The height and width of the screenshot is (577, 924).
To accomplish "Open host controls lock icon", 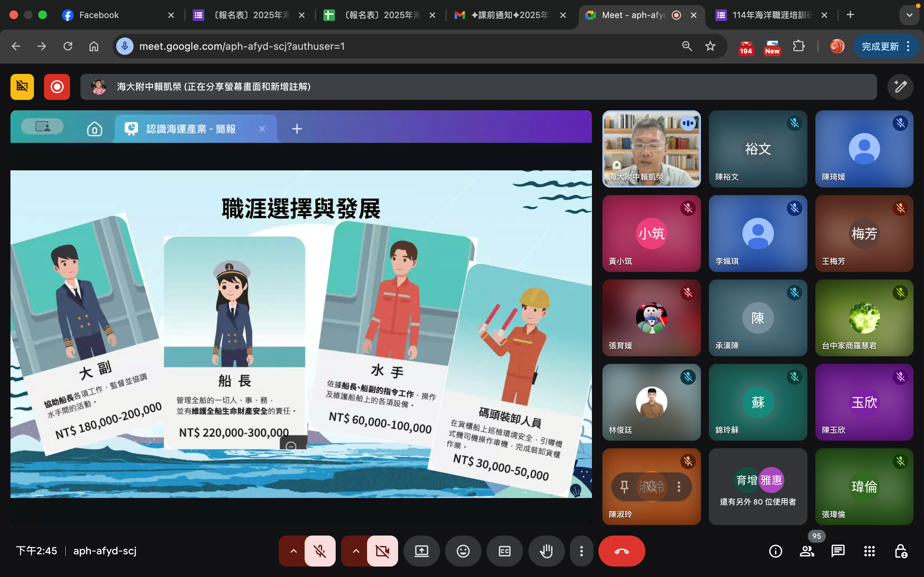I will coord(900,551).
